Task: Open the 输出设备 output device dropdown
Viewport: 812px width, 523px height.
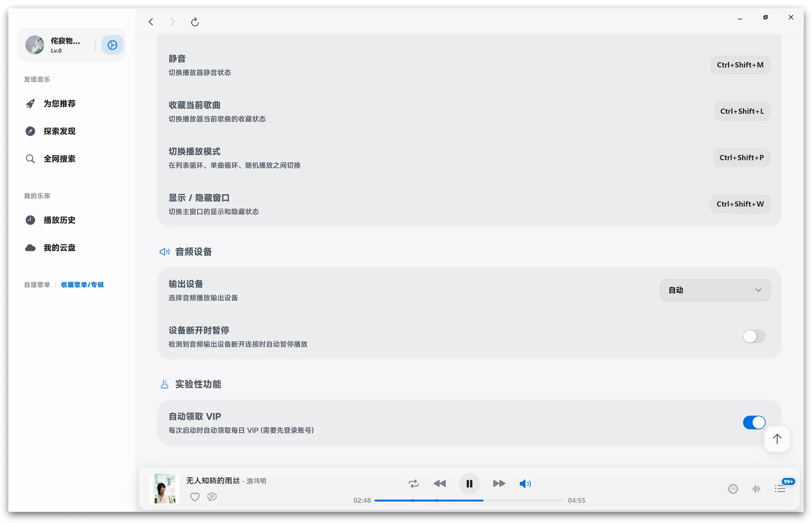Action: pyautogui.click(x=715, y=290)
